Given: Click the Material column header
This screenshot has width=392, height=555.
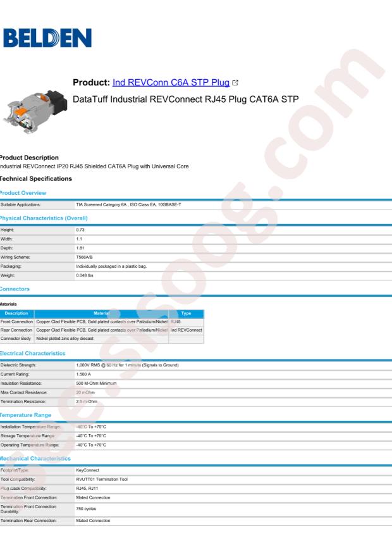Looking at the screenshot, I should click(x=101, y=313).
